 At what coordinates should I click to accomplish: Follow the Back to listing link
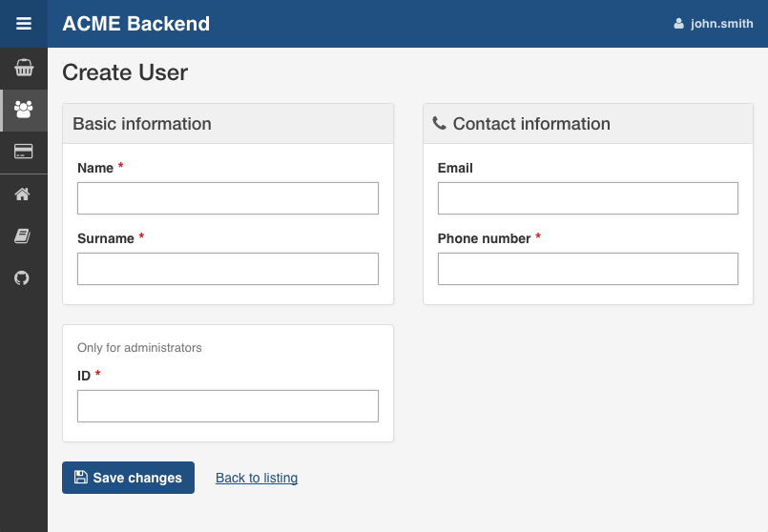coord(257,478)
